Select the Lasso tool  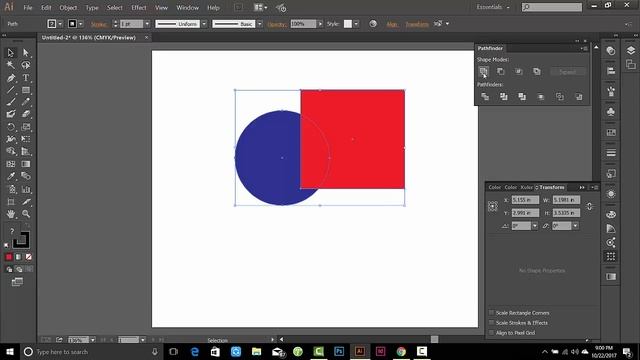[x=26, y=65]
